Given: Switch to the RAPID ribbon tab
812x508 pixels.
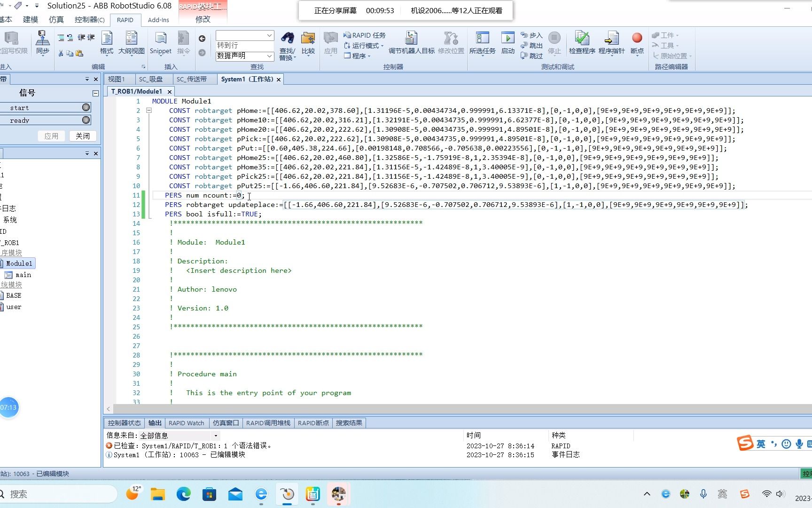Looking at the screenshot, I should point(125,20).
